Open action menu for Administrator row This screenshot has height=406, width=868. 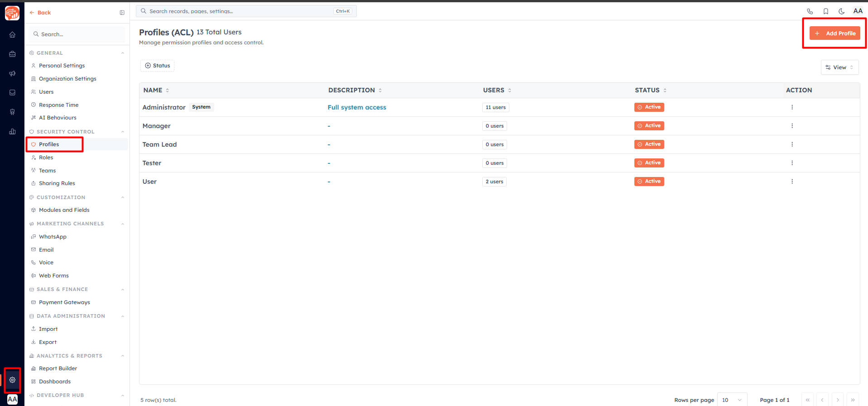(x=792, y=107)
